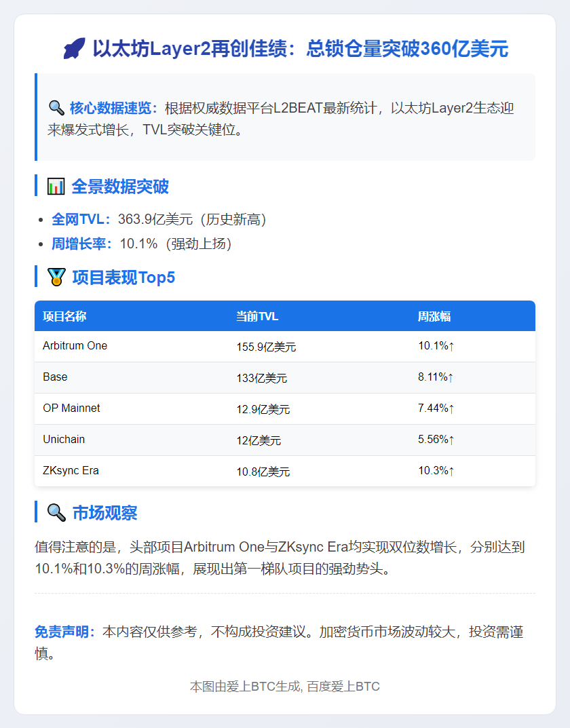
Task: Click the magnifier icon beside 核心数据速览
Action: coord(56,108)
